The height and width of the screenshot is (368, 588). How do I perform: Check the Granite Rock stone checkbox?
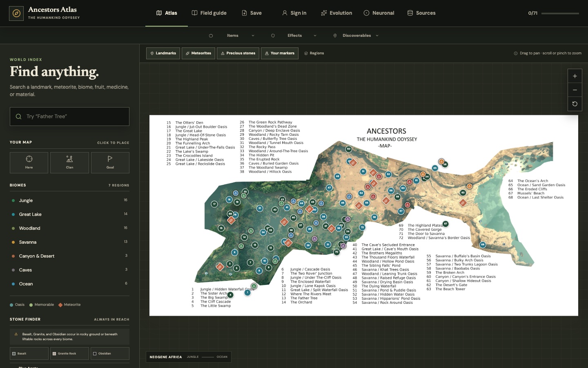point(54,354)
